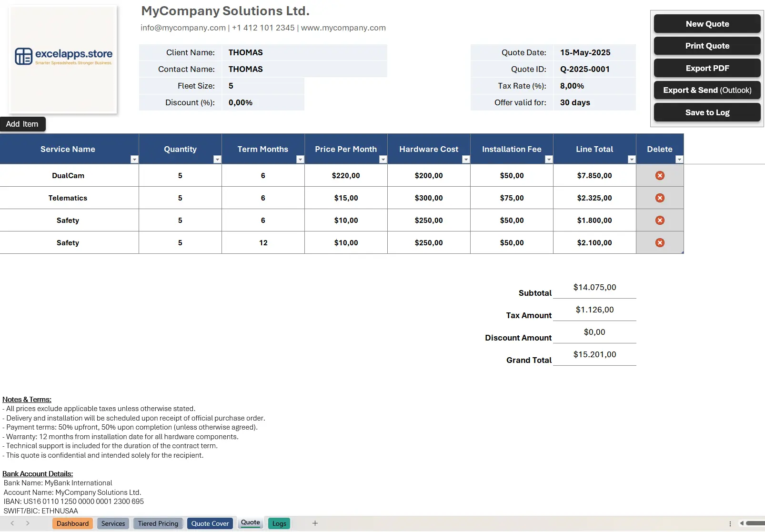Open Delete column filter dropdown

tap(679, 160)
